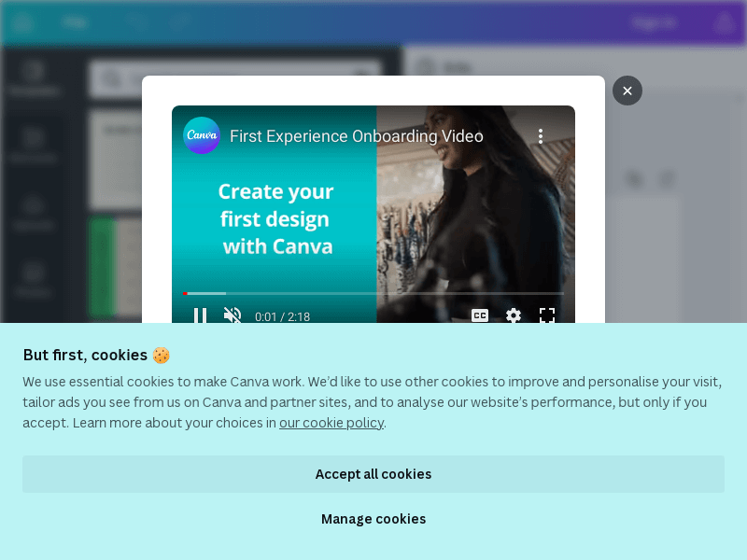
Task: Unmute the video sound
Action: coord(233,315)
